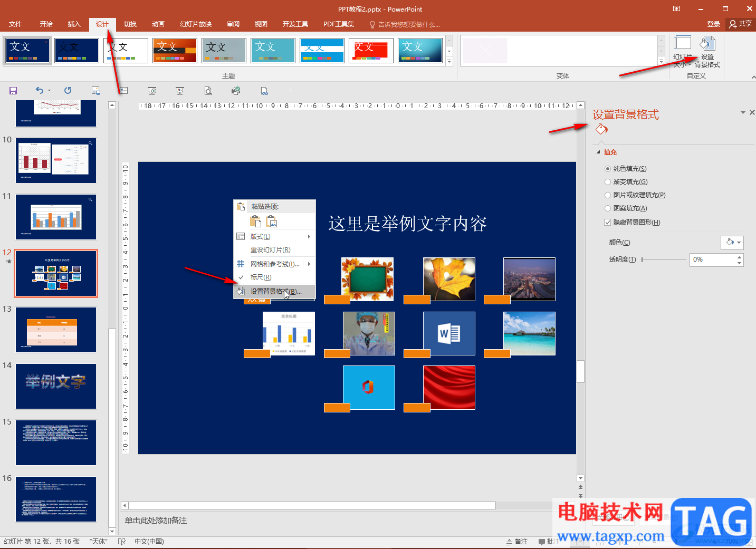Click the document link icon in toolbar
This screenshot has width=756, height=549.
tap(264, 91)
